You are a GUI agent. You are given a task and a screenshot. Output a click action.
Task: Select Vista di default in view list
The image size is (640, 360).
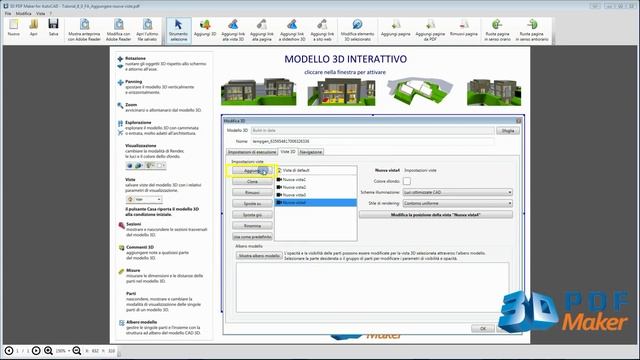(316, 170)
